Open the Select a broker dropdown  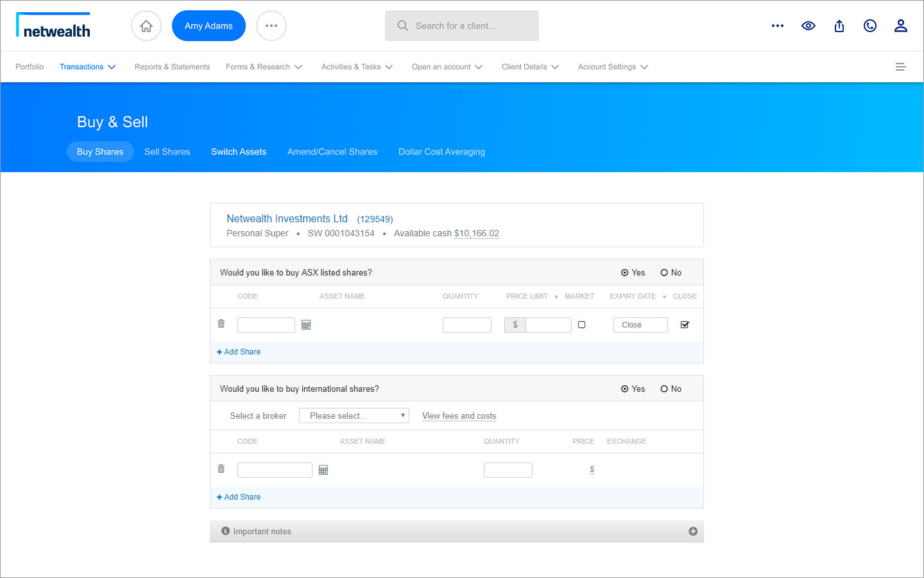click(x=354, y=416)
